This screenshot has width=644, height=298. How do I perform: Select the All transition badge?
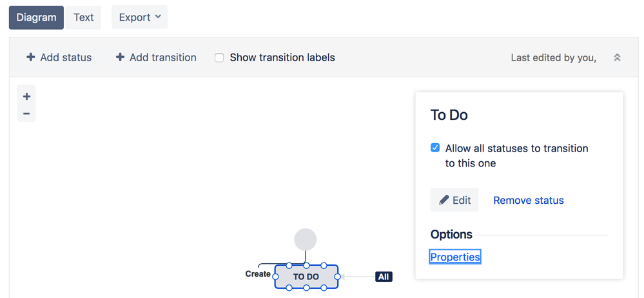(x=384, y=277)
